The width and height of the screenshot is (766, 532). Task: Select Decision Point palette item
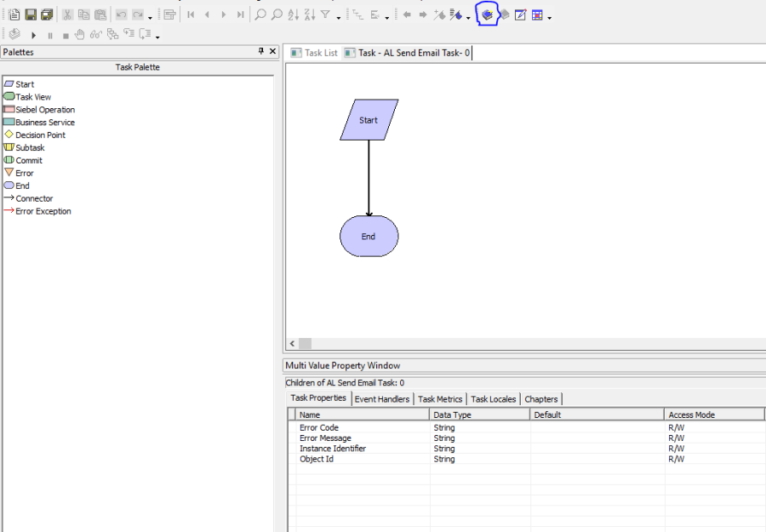pyautogui.click(x=34, y=134)
